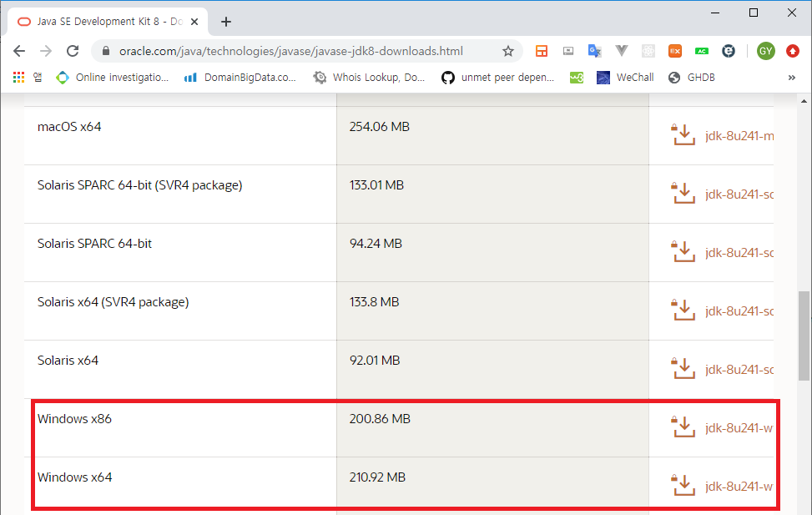The width and height of the screenshot is (812, 515).
Task: Open the Online investigatio... bookmark
Action: [x=113, y=77]
